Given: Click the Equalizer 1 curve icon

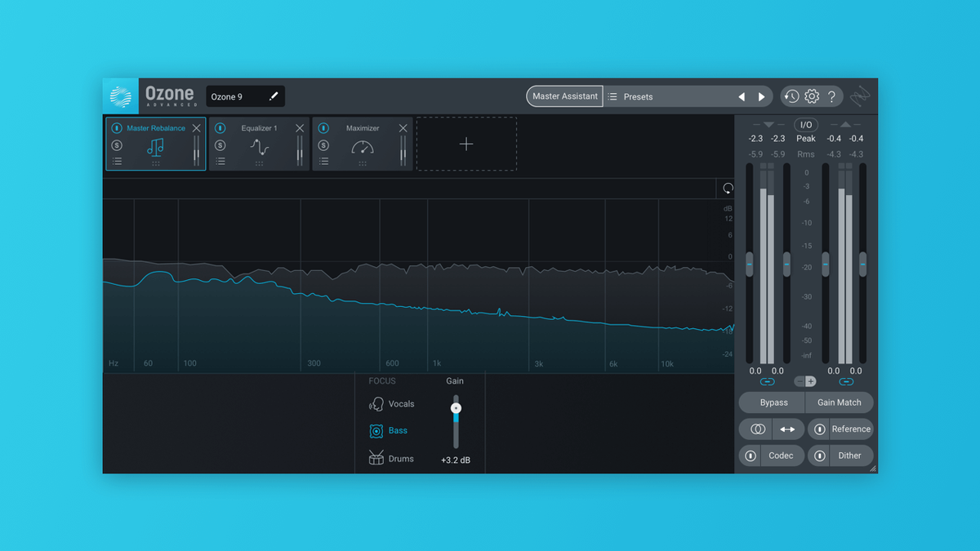Looking at the screenshot, I should click(259, 146).
